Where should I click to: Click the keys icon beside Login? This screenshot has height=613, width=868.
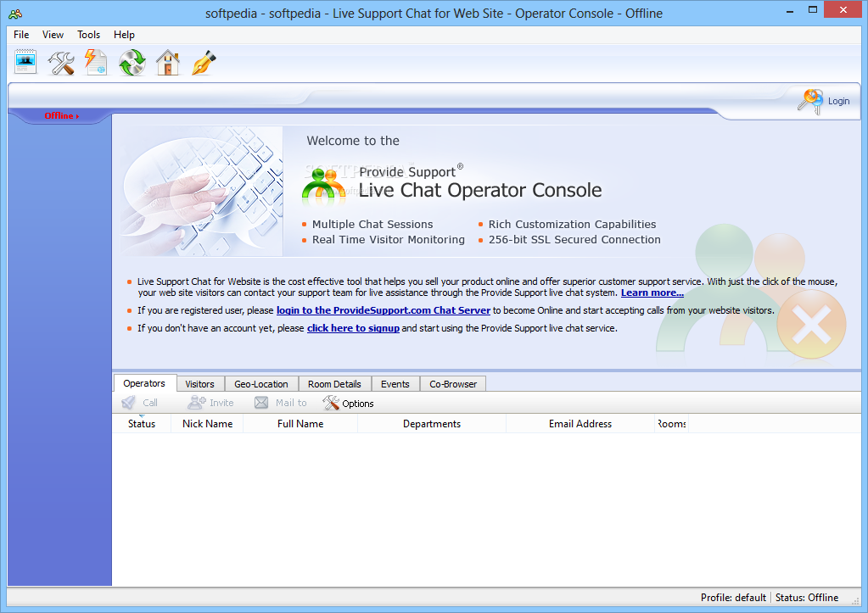[810, 101]
